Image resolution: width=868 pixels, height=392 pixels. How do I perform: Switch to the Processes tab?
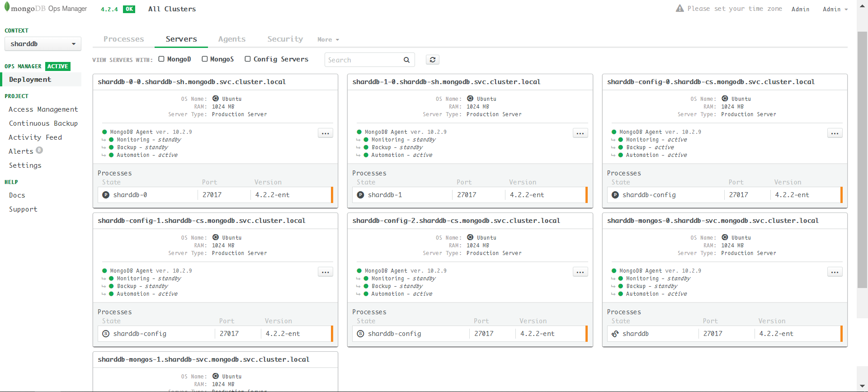(123, 39)
